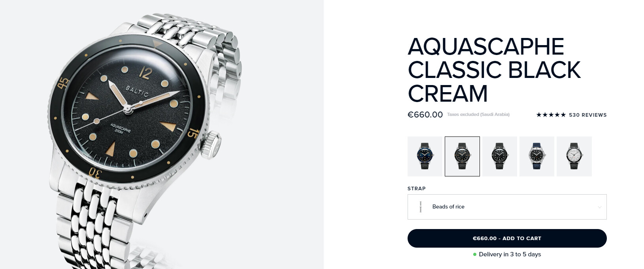This screenshot has height=269, width=644.
Task: Open the 530 Reviews link
Action: [x=588, y=115]
